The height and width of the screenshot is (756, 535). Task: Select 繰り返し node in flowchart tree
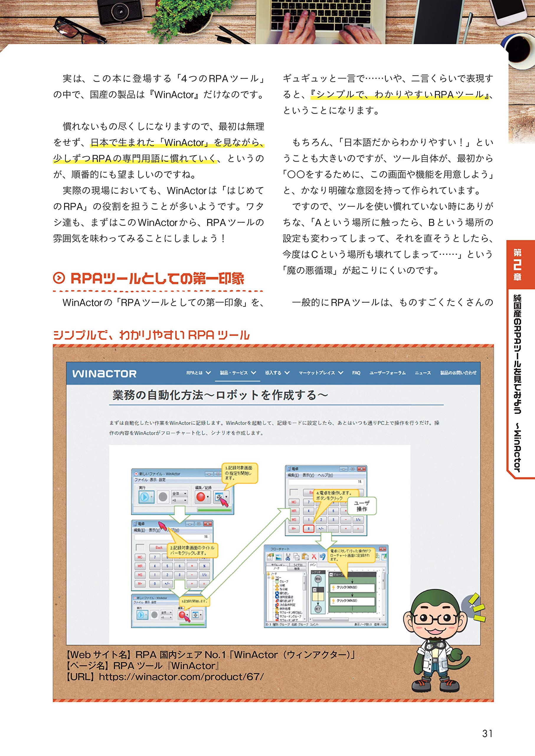282,594
